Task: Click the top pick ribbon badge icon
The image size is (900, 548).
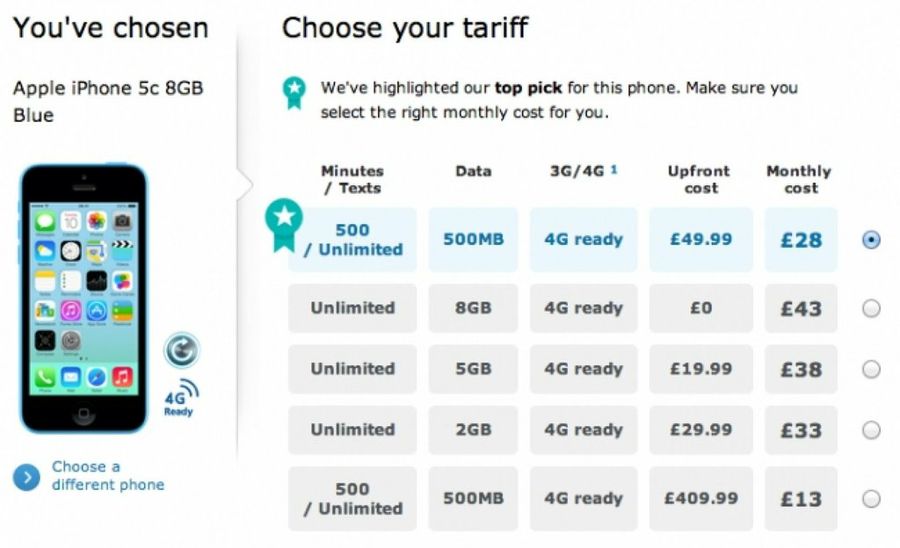Action: click(x=294, y=92)
